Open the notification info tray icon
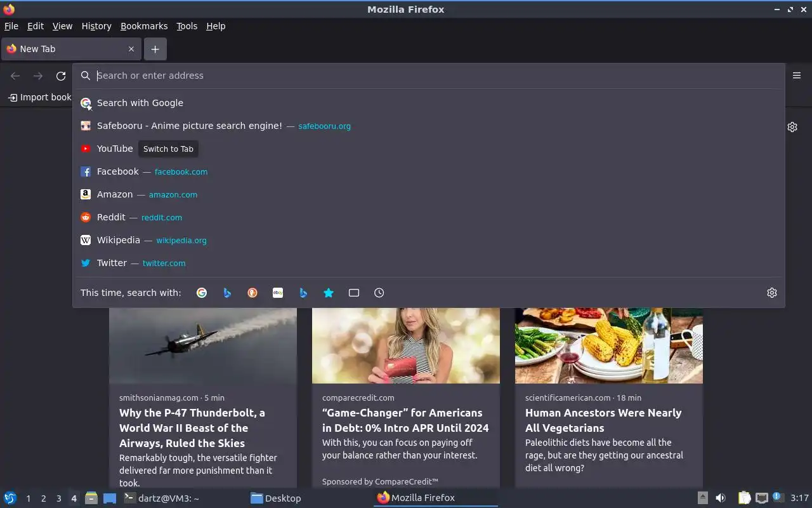Viewport: 812px width, 508px height. tap(777, 497)
